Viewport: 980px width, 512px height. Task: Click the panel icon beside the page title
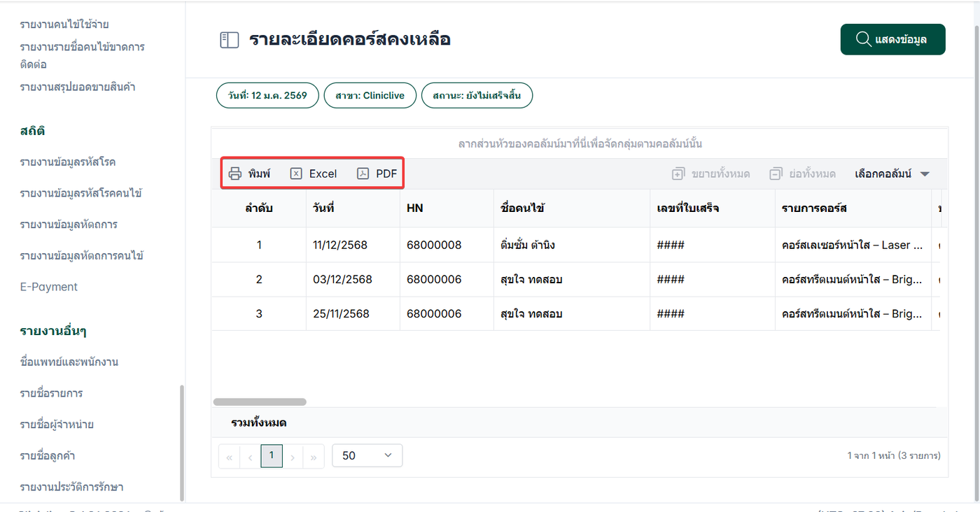click(230, 40)
